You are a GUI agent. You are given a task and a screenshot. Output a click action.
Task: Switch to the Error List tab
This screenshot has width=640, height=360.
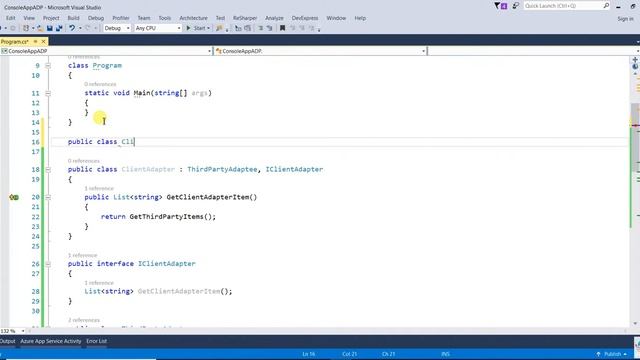pyautogui.click(x=97, y=341)
